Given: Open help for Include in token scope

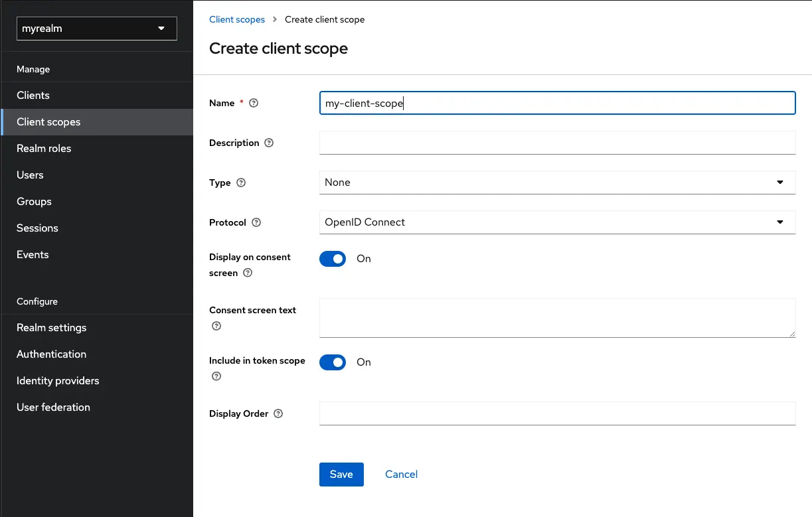Looking at the screenshot, I should (216, 376).
